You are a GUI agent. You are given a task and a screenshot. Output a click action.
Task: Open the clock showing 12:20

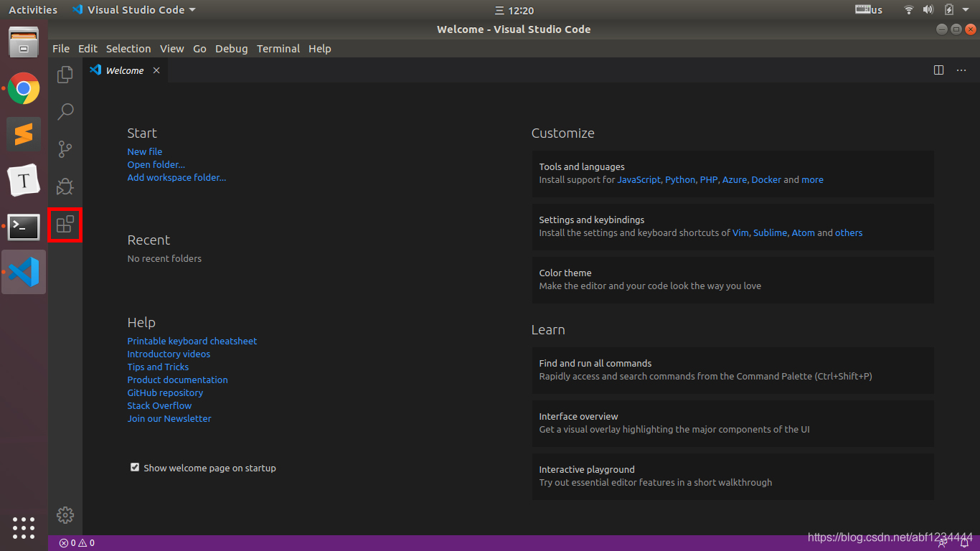tap(514, 11)
